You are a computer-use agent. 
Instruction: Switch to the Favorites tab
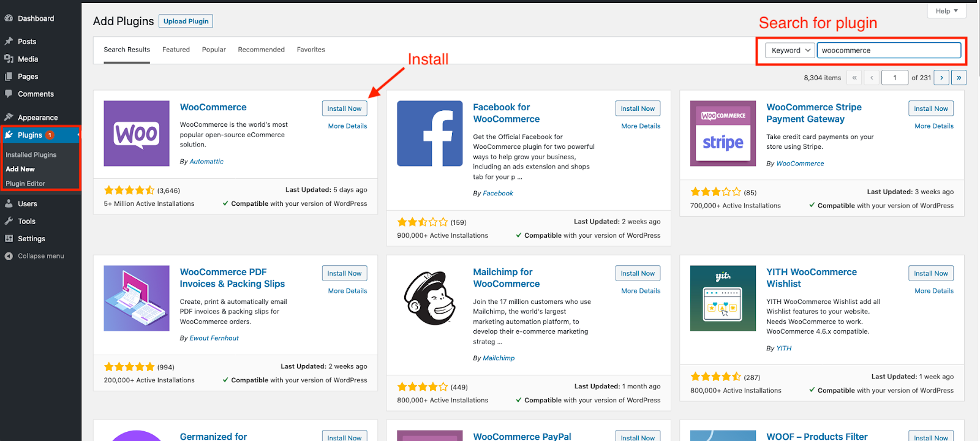coord(311,50)
